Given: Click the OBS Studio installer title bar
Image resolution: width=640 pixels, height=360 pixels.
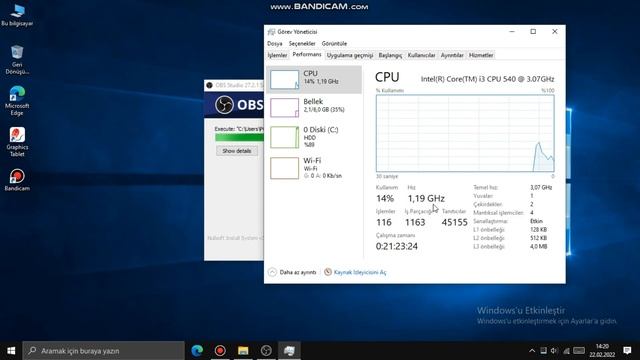Looking at the screenshot, I should (x=234, y=85).
